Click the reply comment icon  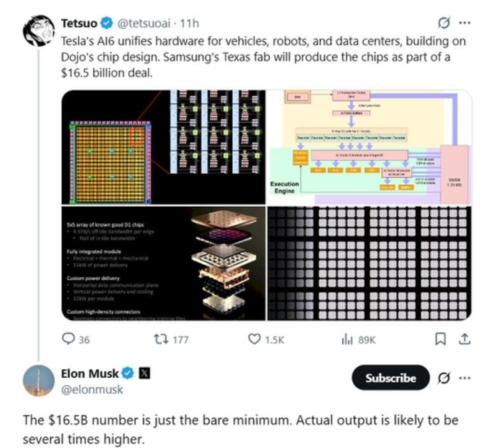click(x=68, y=340)
